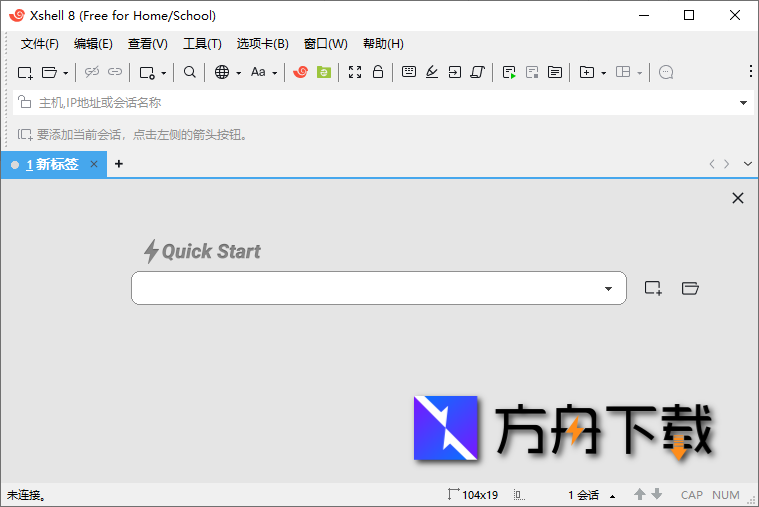759x507 pixels.
Task: Expand the Font Aa dropdown arrow
Action: click(x=274, y=73)
